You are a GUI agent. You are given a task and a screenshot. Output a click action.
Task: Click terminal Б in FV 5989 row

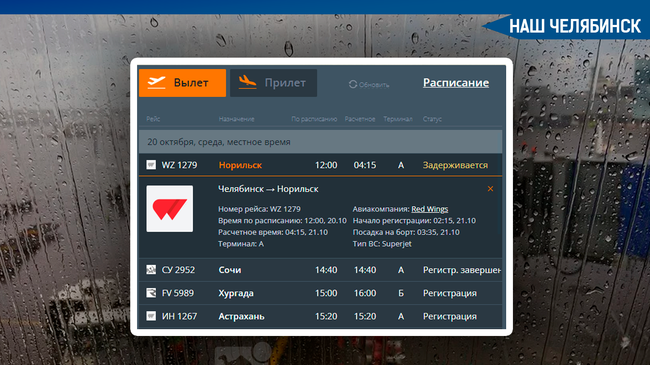401,293
